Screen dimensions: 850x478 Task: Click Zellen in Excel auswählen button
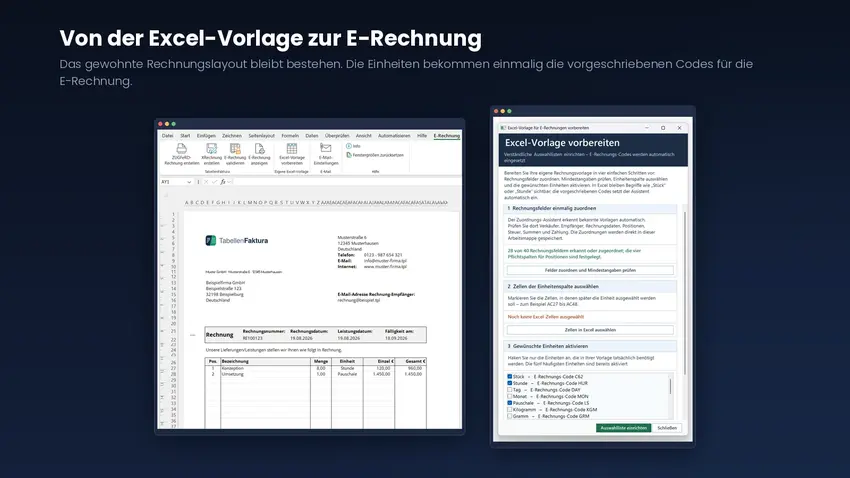point(590,330)
